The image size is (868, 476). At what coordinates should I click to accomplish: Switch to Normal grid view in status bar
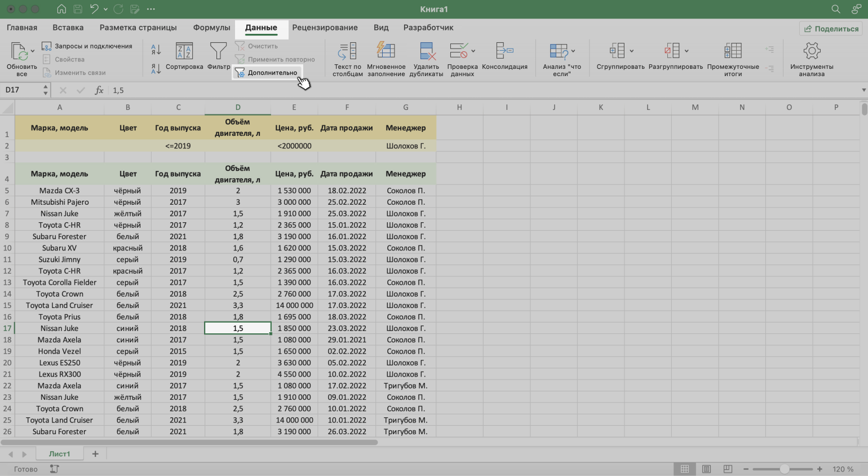(685, 469)
